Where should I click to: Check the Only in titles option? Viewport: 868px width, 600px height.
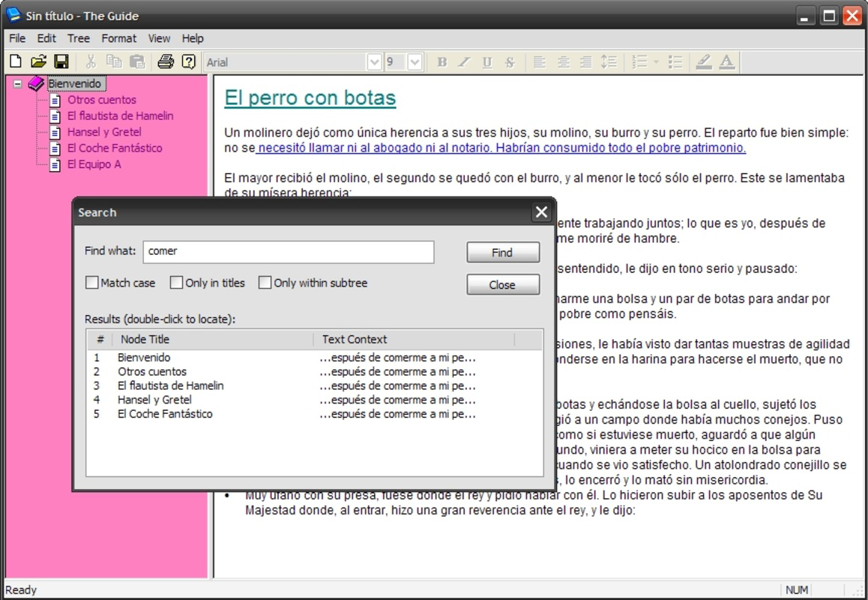click(176, 283)
